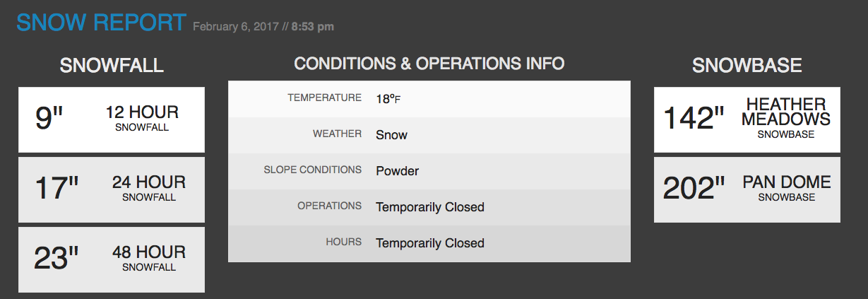Viewport: 868px width, 299px height.
Task: Click the Conditions & Operations Info heading
Action: [x=429, y=64]
